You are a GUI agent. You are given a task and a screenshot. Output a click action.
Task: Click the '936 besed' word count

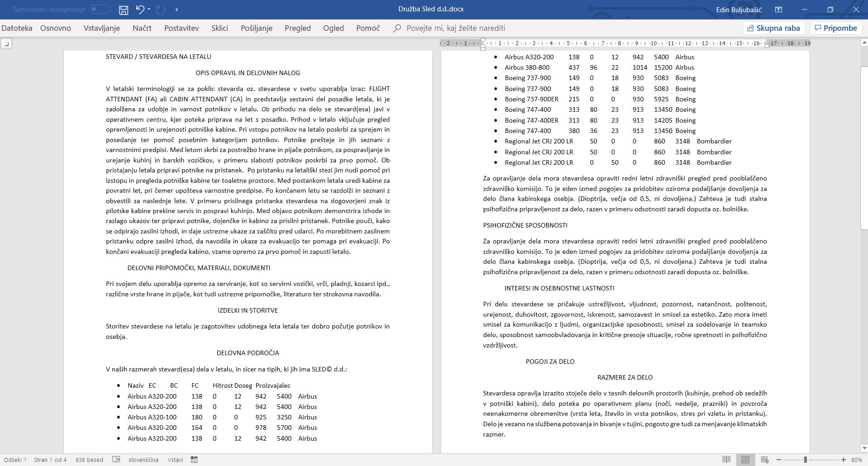point(89,460)
